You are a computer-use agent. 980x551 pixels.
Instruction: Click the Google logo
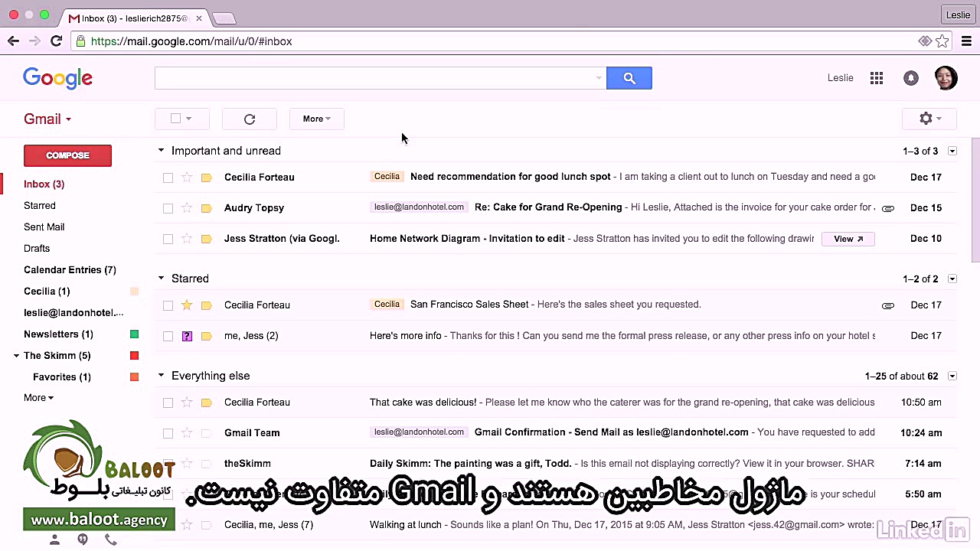tap(57, 78)
